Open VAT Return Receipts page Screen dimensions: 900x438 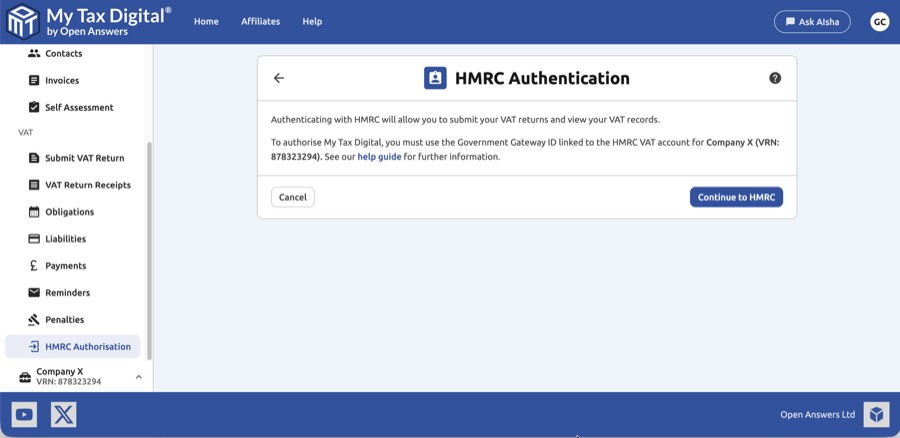coord(88,185)
